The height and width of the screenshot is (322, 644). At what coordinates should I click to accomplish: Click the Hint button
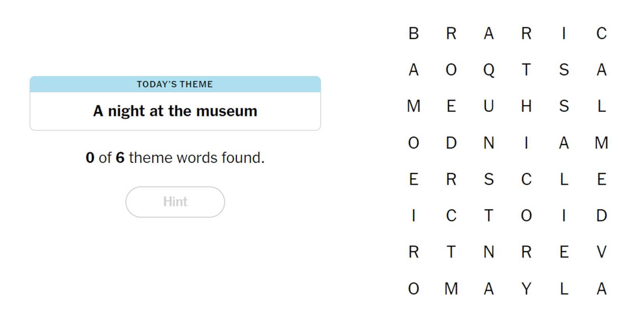(x=175, y=202)
